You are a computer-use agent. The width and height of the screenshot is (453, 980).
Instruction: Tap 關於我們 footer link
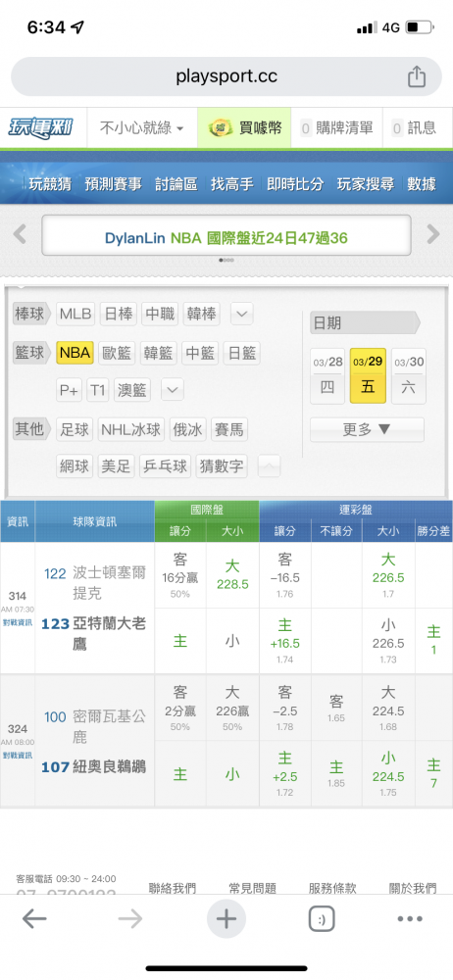[413, 888]
